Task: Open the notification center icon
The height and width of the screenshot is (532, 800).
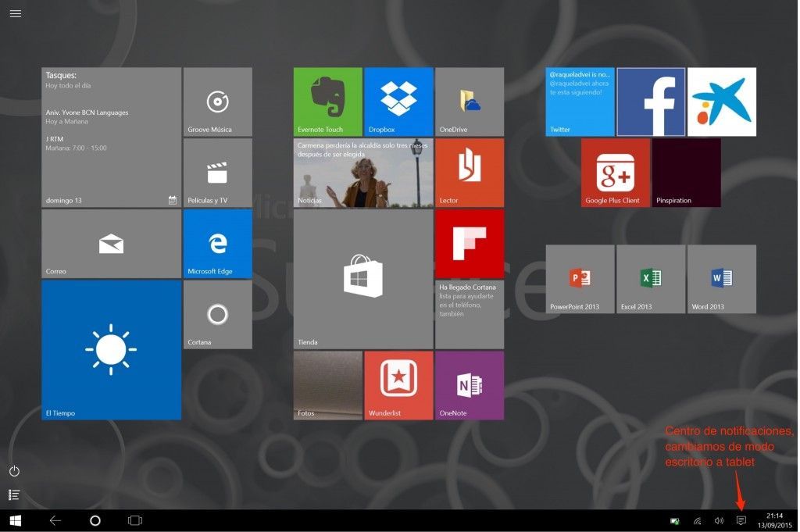Action: click(741, 521)
